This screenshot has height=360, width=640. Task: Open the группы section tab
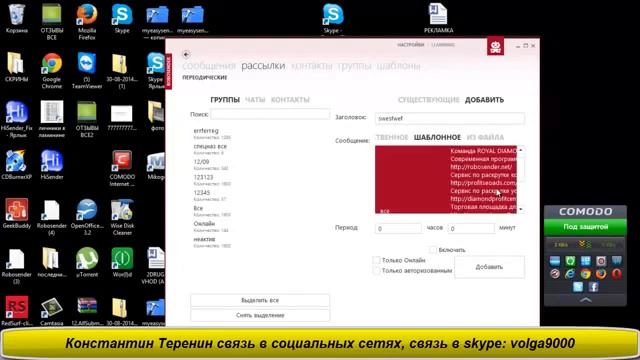[x=354, y=66]
